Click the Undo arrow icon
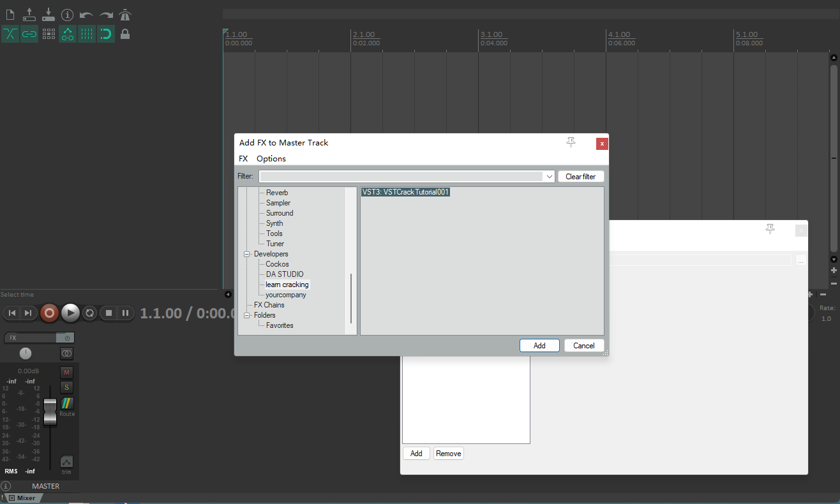The width and height of the screenshot is (840, 504). click(x=86, y=14)
